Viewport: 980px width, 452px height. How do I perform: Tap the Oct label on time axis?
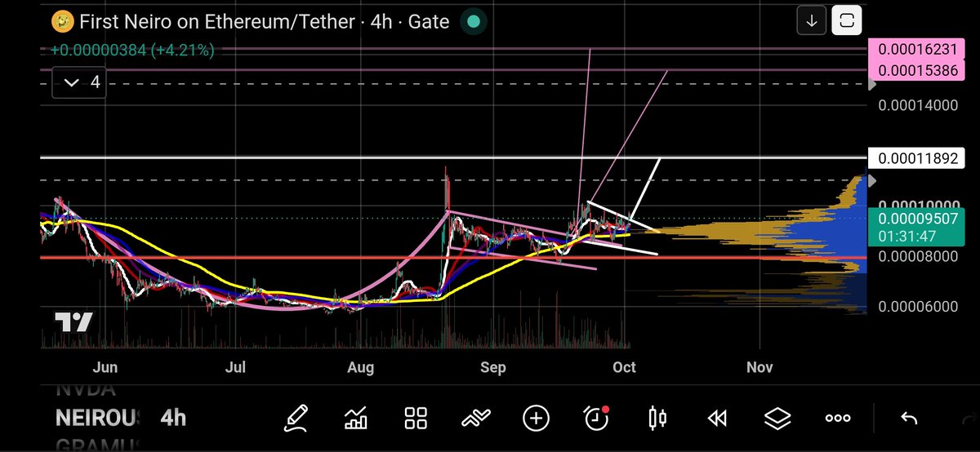[x=624, y=368]
